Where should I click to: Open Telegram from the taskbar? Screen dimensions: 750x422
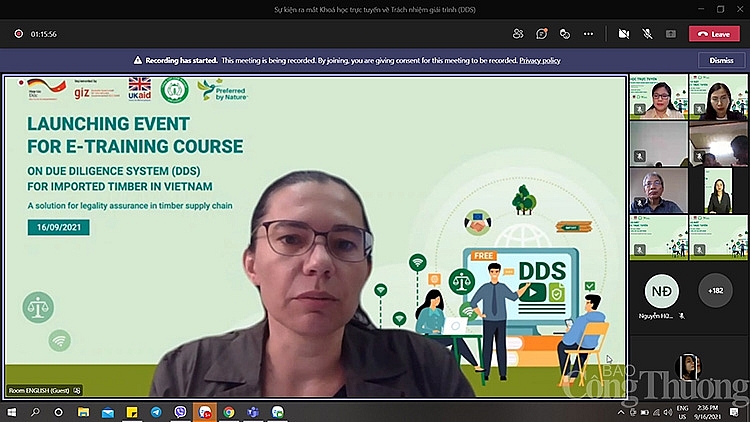tap(156, 412)
